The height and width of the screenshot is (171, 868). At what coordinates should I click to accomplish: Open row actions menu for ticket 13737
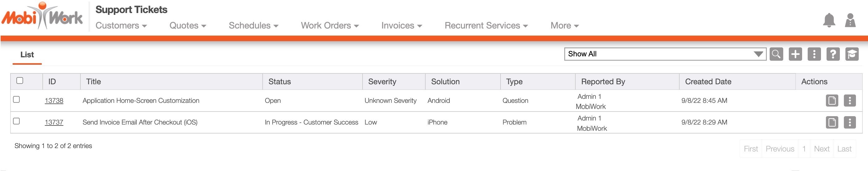849,122
